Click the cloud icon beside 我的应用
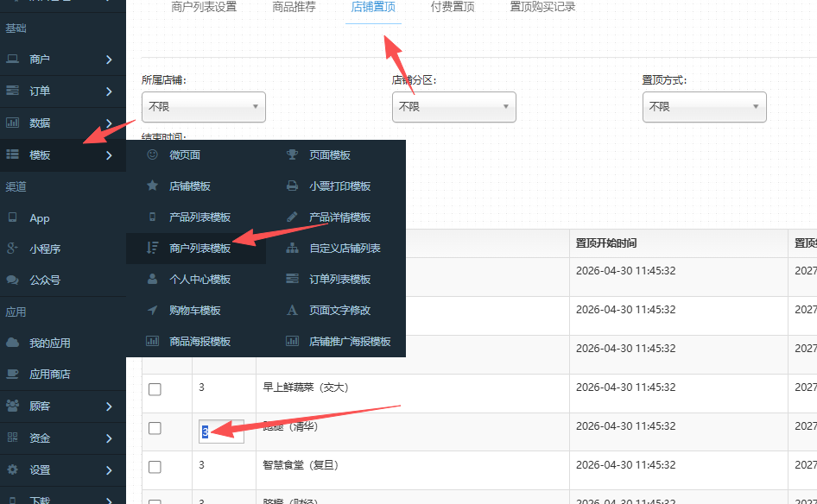 [13, 343]
